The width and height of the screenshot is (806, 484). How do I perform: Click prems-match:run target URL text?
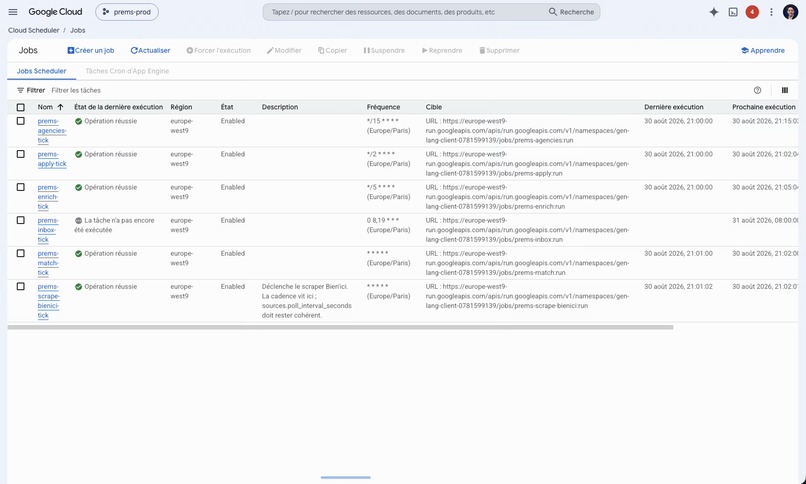pyautogui.click(x=527, y=263)
